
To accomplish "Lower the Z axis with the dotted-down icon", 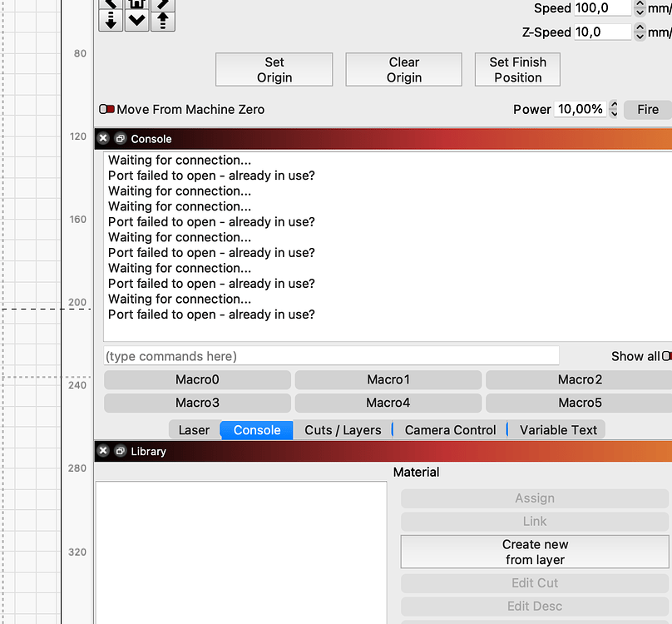I will [111, 19].
